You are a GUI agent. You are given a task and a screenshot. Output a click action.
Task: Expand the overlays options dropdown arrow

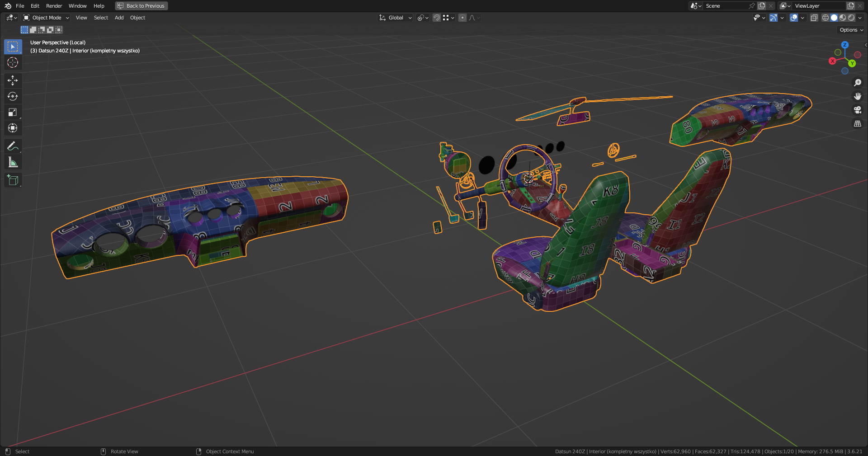point(802,18)
